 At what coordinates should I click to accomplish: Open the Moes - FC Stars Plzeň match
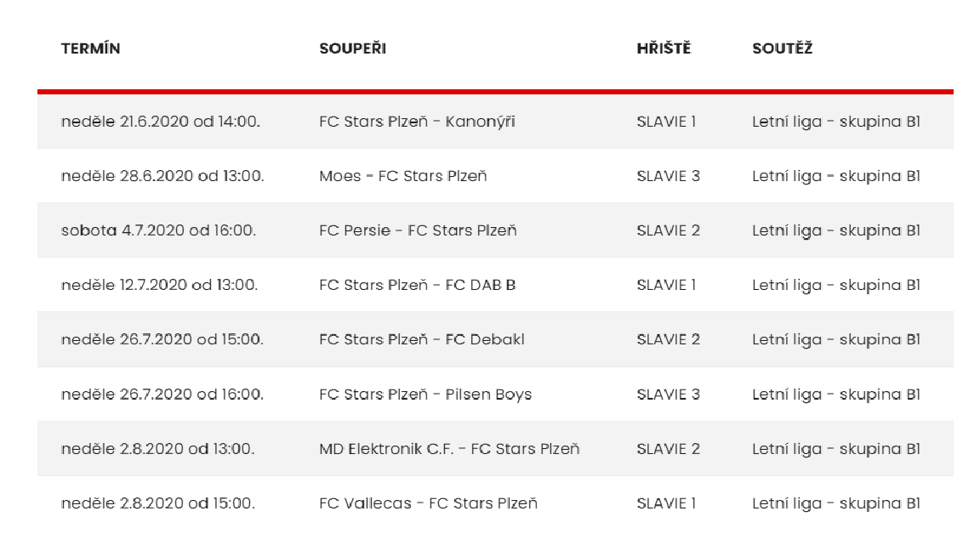[x=403, y=175]
